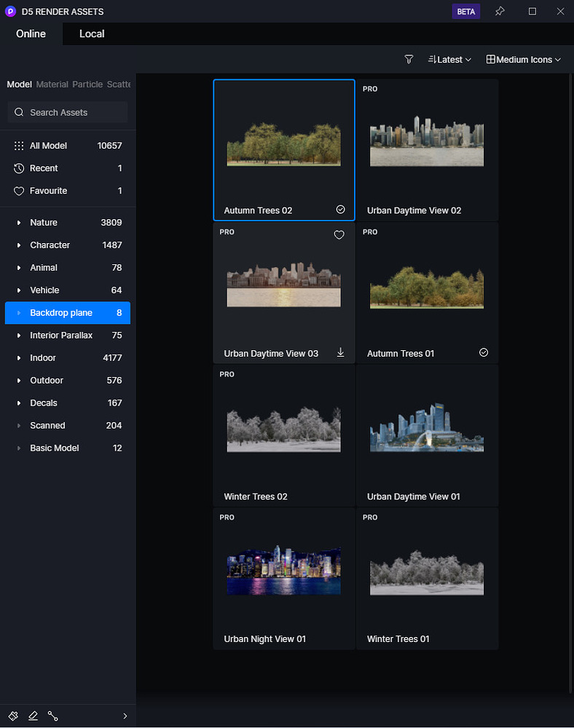The width and height of the screenshot is (574, 728).
Task: Click in the Search Assets field
Action: point(68,112)
